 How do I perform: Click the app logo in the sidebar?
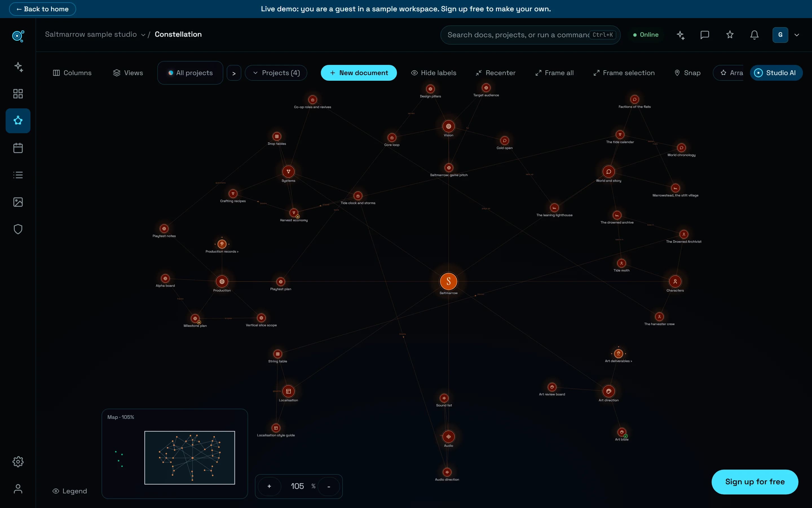tap(18, 36)
